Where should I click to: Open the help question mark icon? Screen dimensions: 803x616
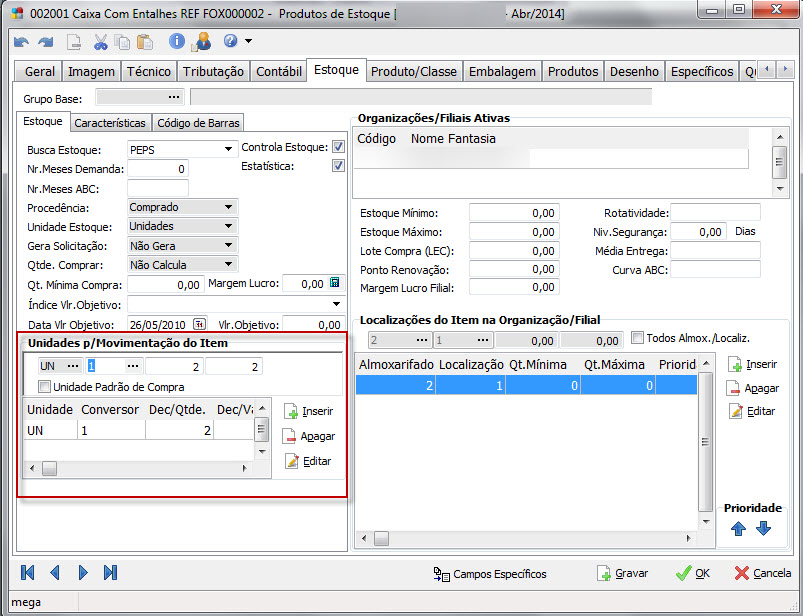(x=230, y=42)
